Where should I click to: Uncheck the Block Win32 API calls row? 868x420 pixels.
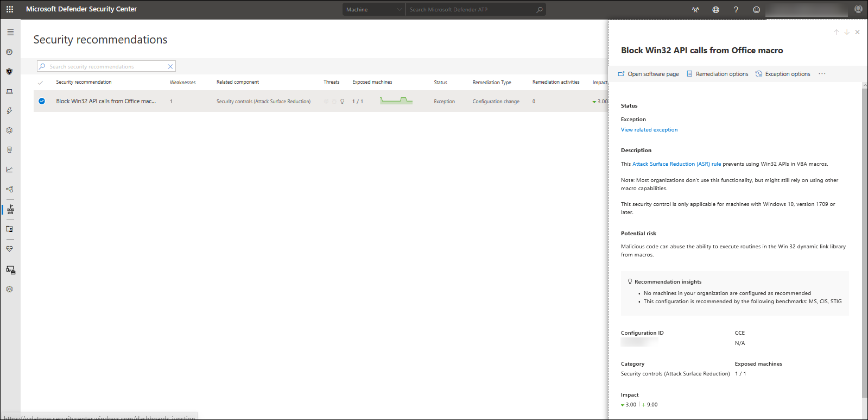42,101
